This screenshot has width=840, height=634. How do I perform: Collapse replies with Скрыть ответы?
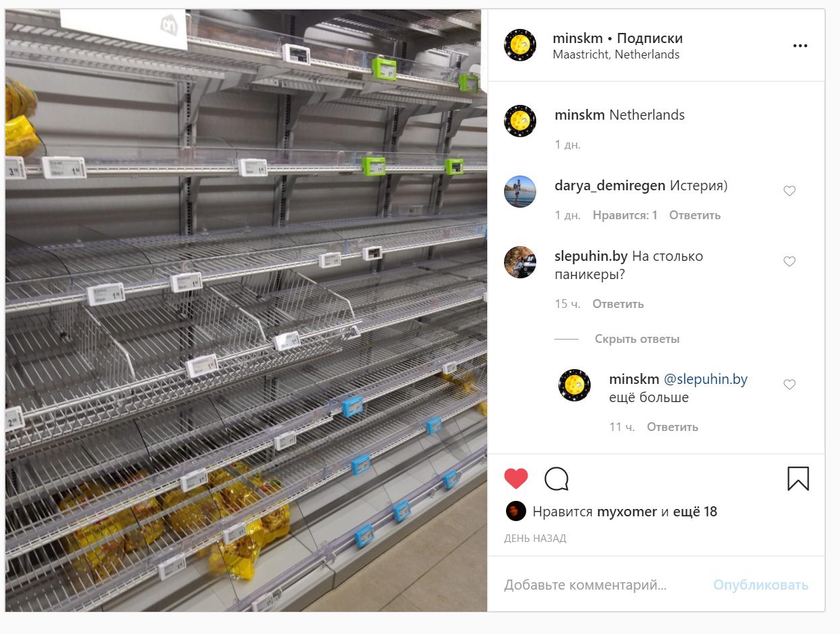point(636,339)
